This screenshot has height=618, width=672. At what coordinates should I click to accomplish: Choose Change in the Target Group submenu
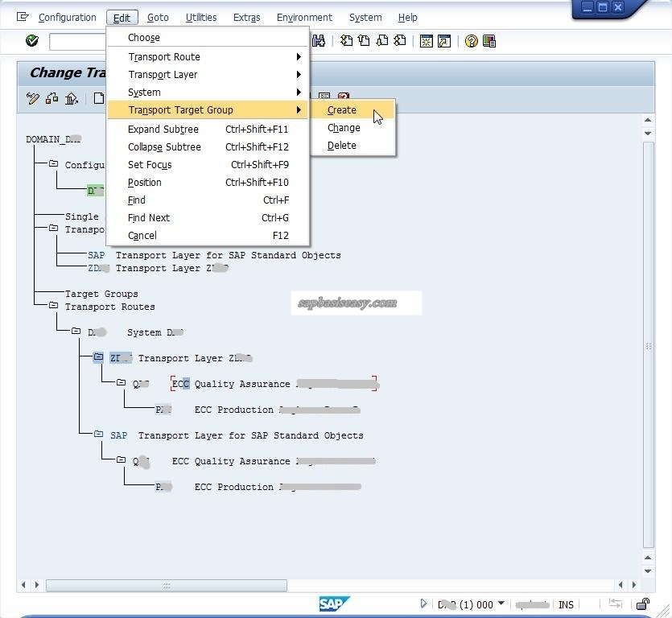coord(352,128)
